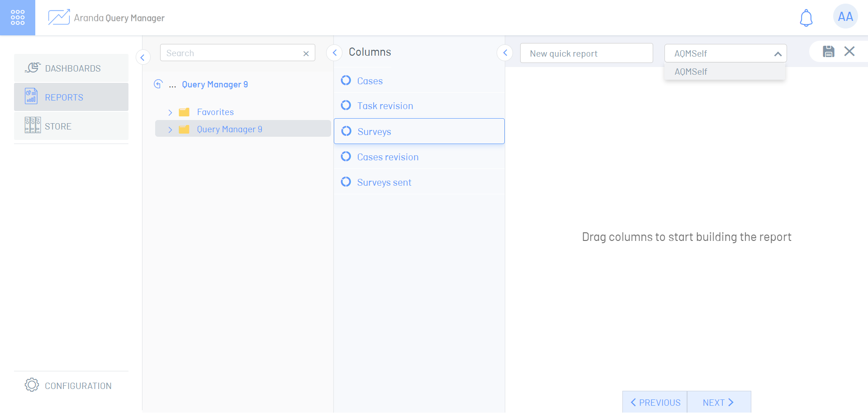Select the Surveys sent column group

point(384,182)
